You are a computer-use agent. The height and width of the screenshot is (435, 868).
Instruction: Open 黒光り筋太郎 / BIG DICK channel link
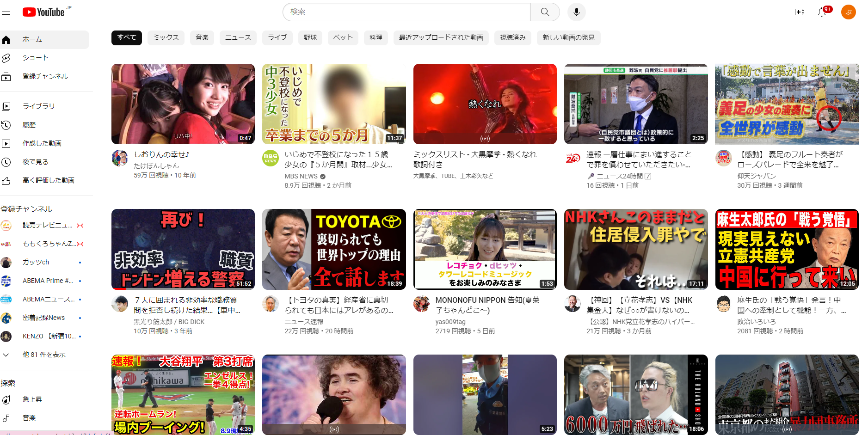point(169,322)
